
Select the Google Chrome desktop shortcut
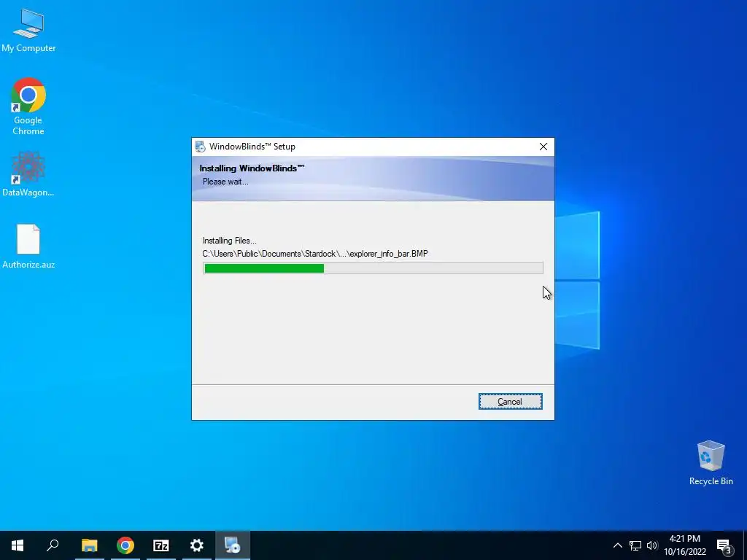(x=28, y=106)
